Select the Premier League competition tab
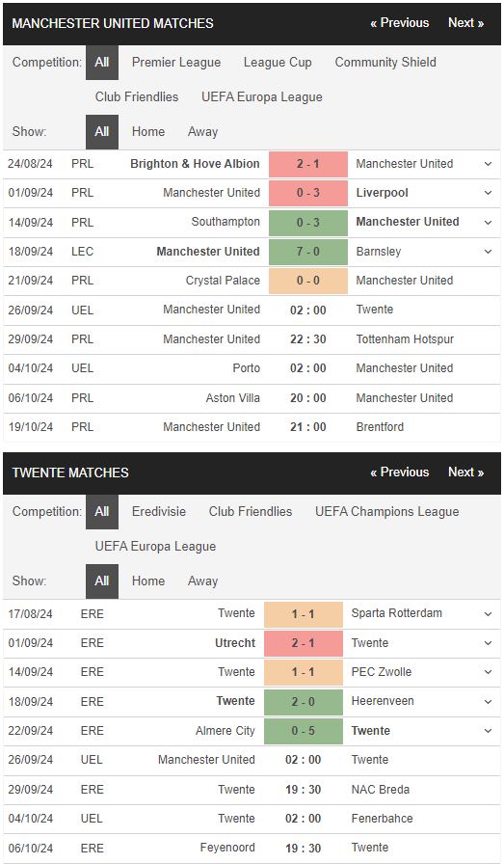 pyautogui.click(x=176, y=63)
